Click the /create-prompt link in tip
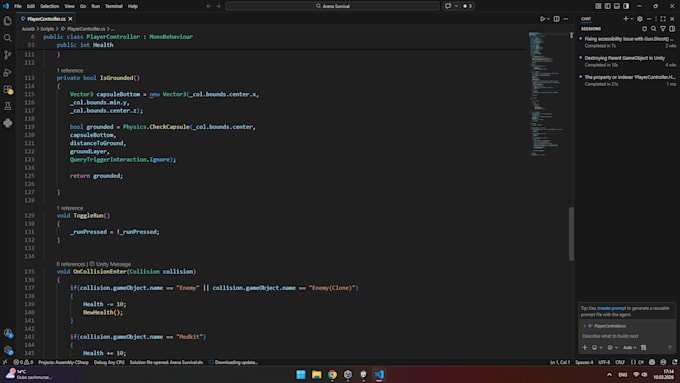 click(611, 308)
